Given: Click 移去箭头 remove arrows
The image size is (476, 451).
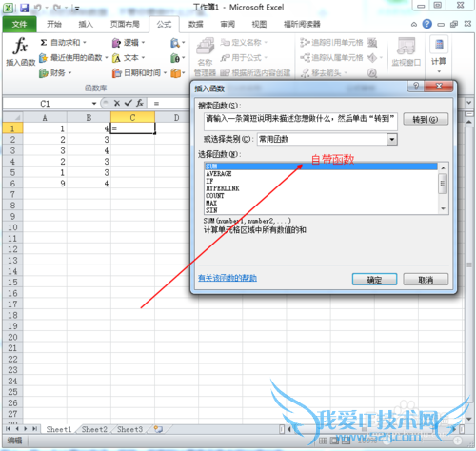Looking at the screenshot, I should pos(324,73).
